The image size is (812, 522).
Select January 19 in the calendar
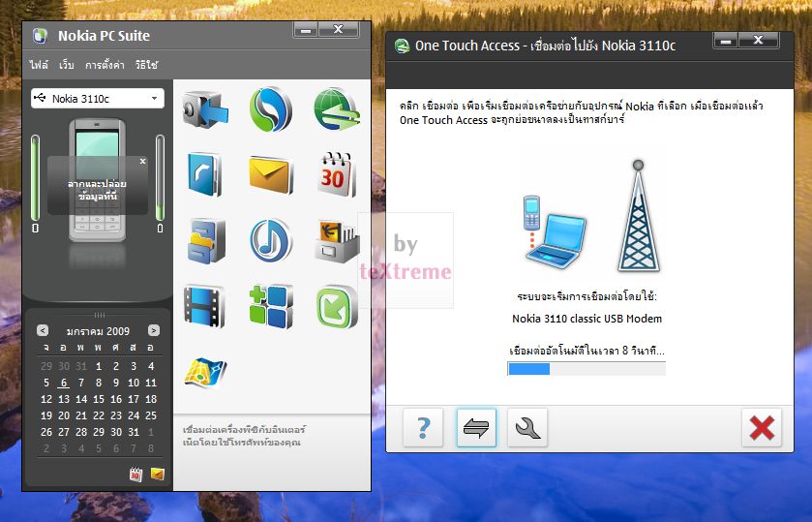(46, 415)
